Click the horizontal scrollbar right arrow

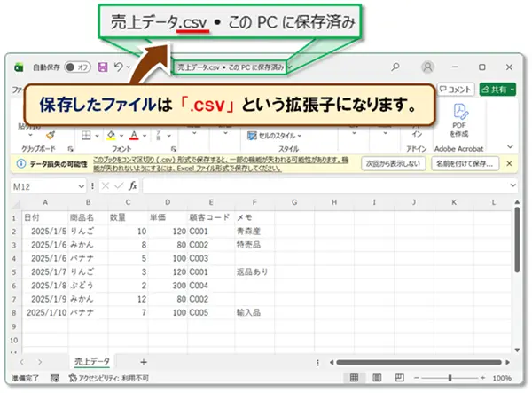pos(508,363)
